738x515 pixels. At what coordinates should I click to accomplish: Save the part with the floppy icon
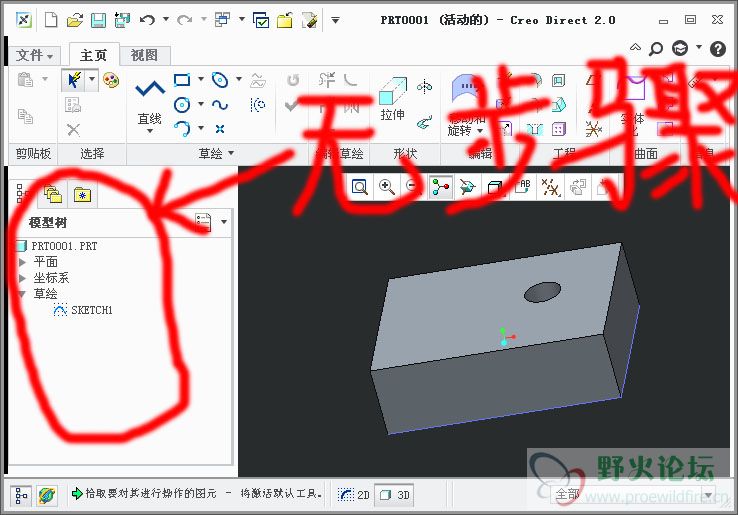tap(98, 20)
